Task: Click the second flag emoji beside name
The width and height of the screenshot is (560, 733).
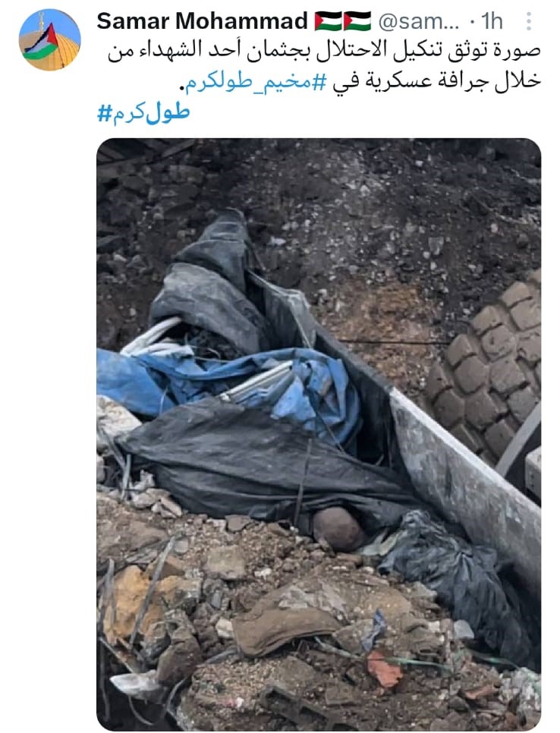Action: pos(357,21)
